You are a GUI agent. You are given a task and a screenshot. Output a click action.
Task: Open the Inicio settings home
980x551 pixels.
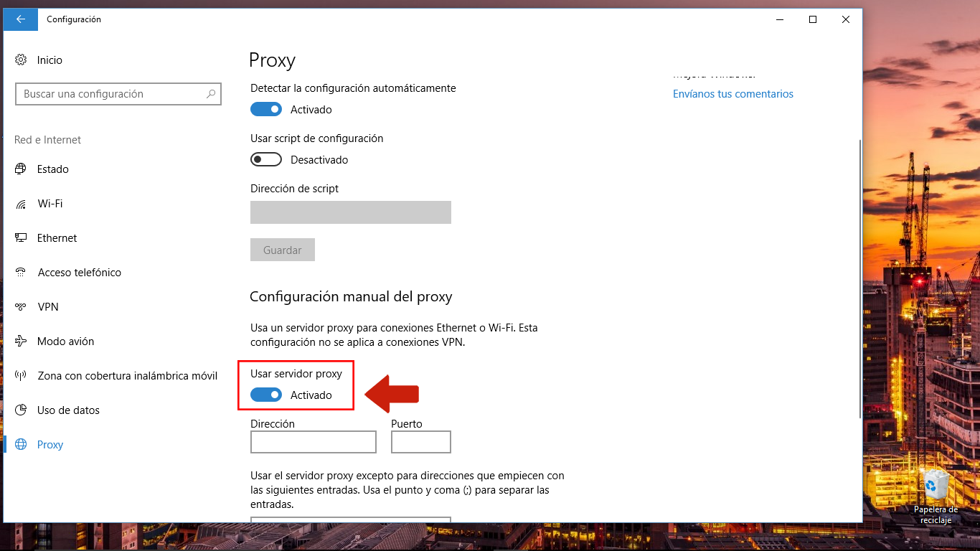(50, 60)
